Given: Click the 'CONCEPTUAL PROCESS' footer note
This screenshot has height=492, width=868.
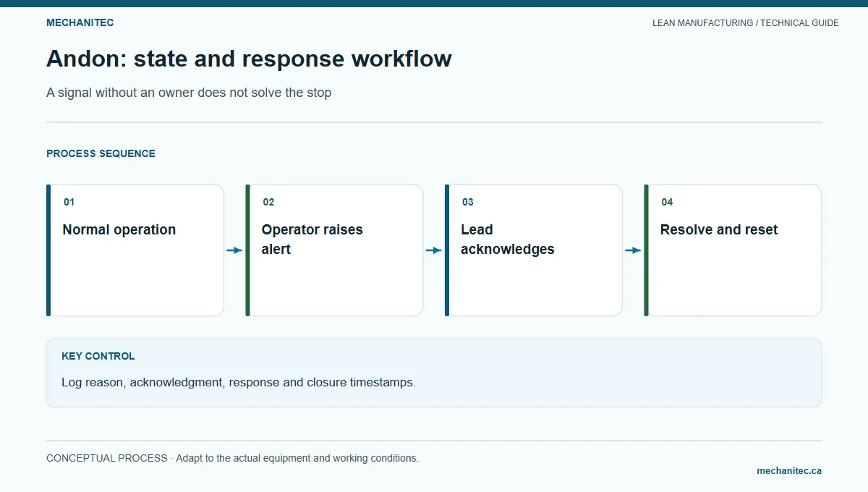Looking at the screenshot, I should [x=232, y=458].
